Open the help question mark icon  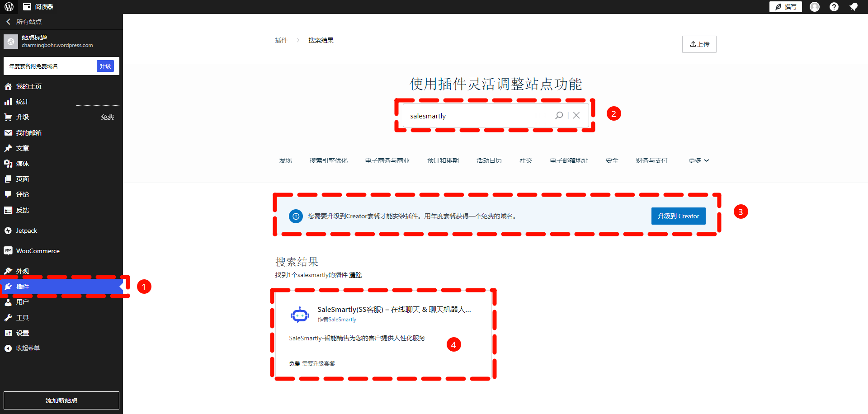point(834,7)
